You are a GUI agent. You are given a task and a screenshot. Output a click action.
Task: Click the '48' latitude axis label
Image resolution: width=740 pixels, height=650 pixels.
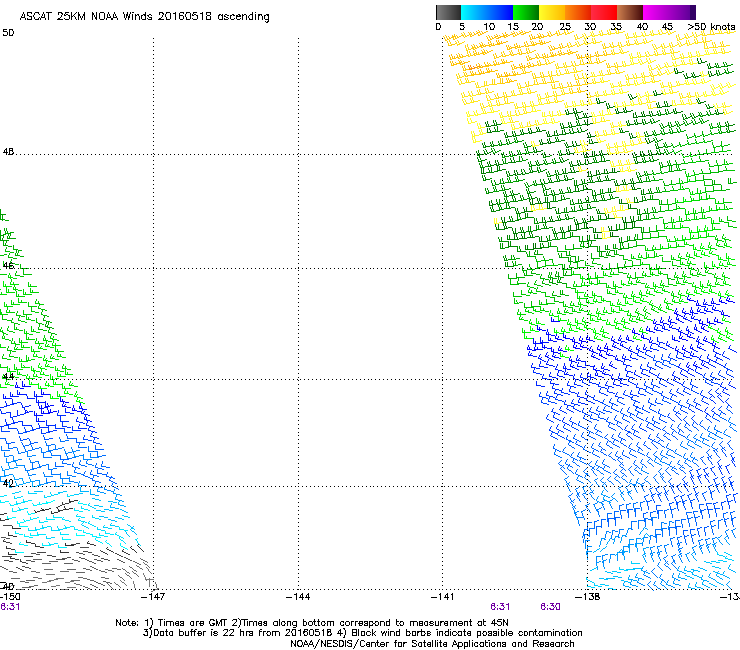(8, 152)
